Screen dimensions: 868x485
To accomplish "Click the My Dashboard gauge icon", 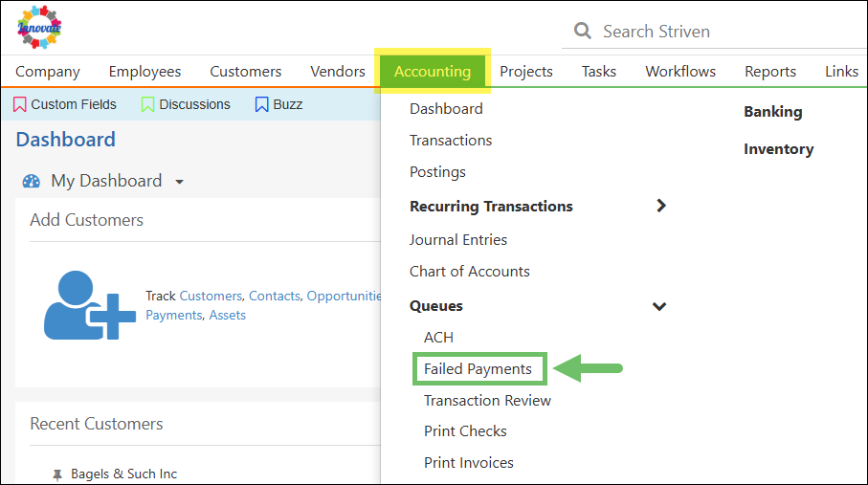I will [x=32, y=181].
